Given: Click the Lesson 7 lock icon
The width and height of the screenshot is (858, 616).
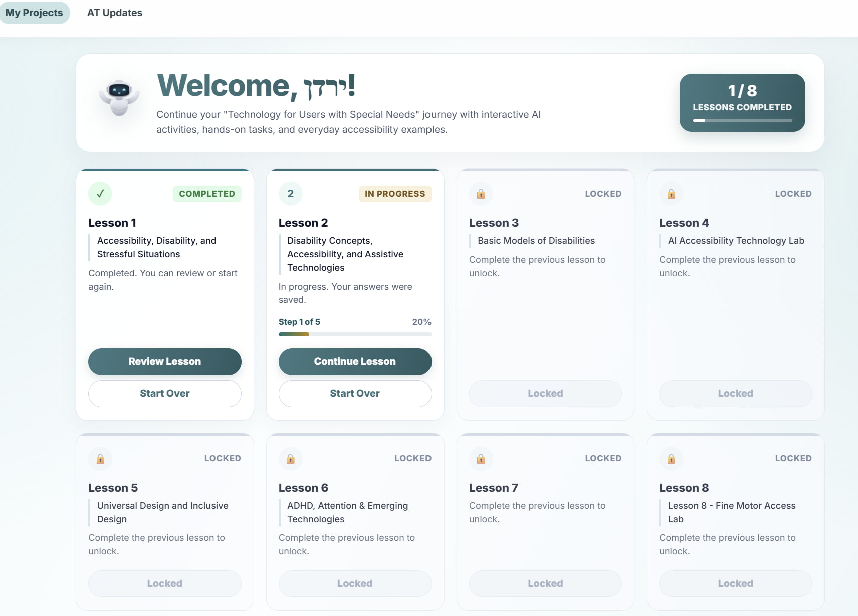Looking at the screenshot, I should point(481,459).
